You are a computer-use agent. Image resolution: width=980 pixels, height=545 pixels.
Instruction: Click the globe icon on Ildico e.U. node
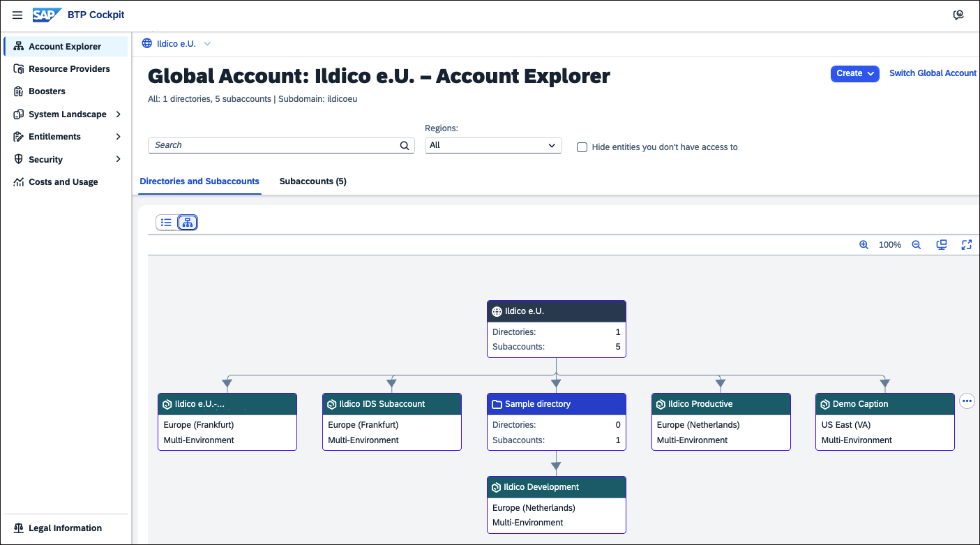click(497, 312)
